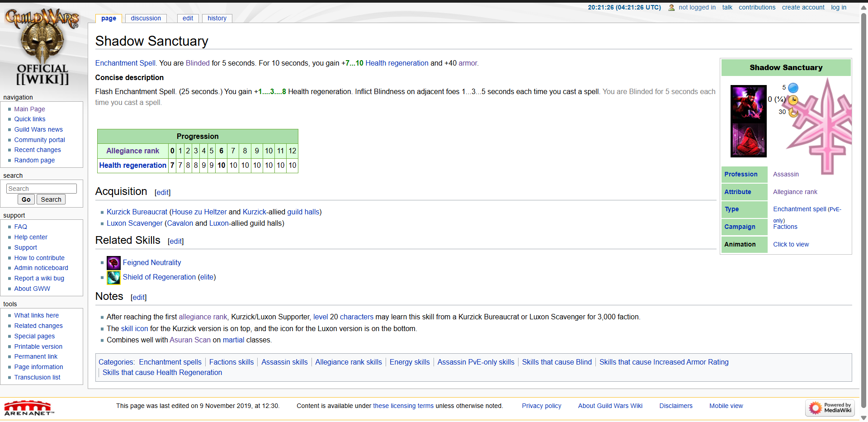Open Skills that cause Blind category

(x=557, y=362)
